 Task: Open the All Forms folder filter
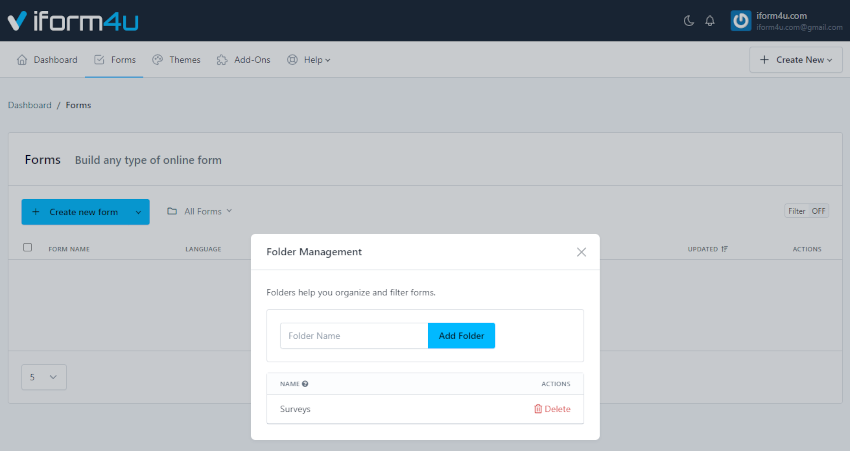point(199,211)
